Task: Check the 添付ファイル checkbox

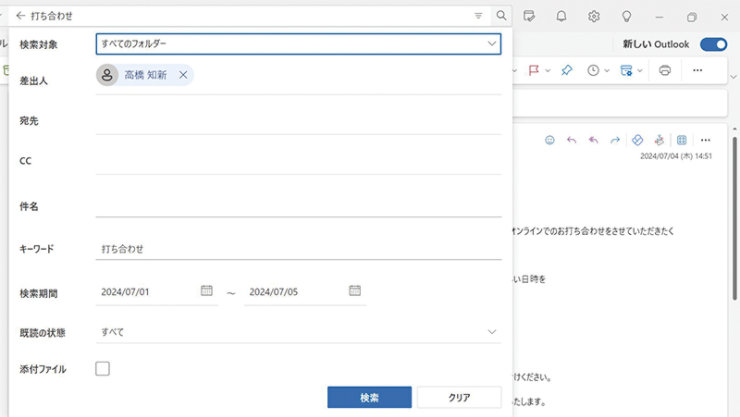Action: (102, 369)
